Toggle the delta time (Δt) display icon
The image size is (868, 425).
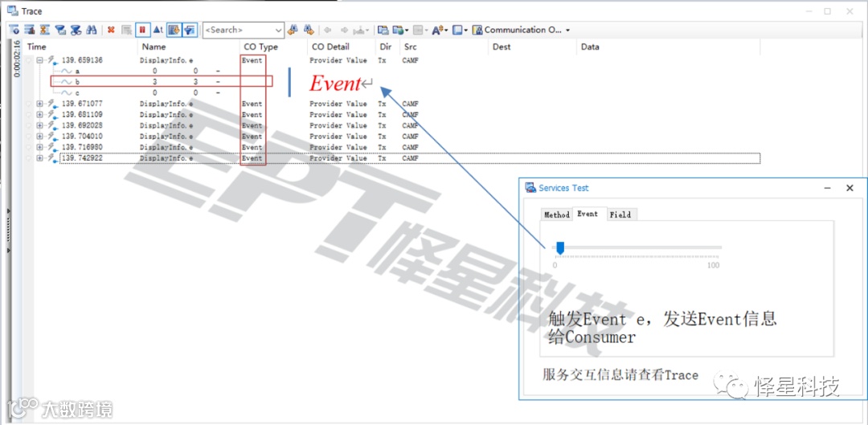point(158,30)
